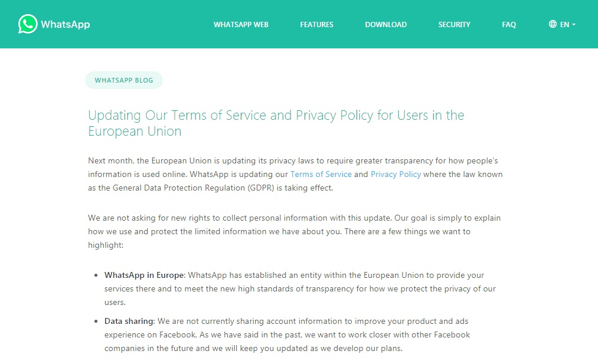The image size is (598, 364).
Task: Follow the Terms of Service link
Action: [321, 174]
